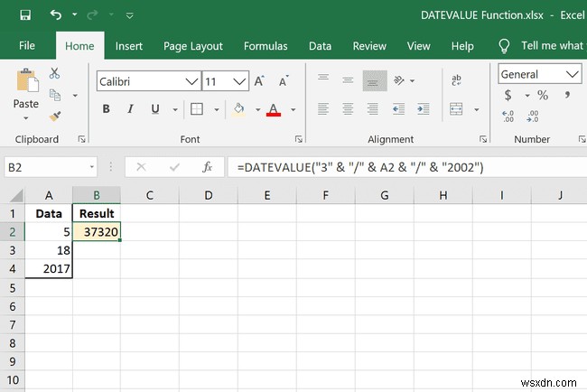Go to the Review tab
This screenshot has width=587, height=392.
369,46
